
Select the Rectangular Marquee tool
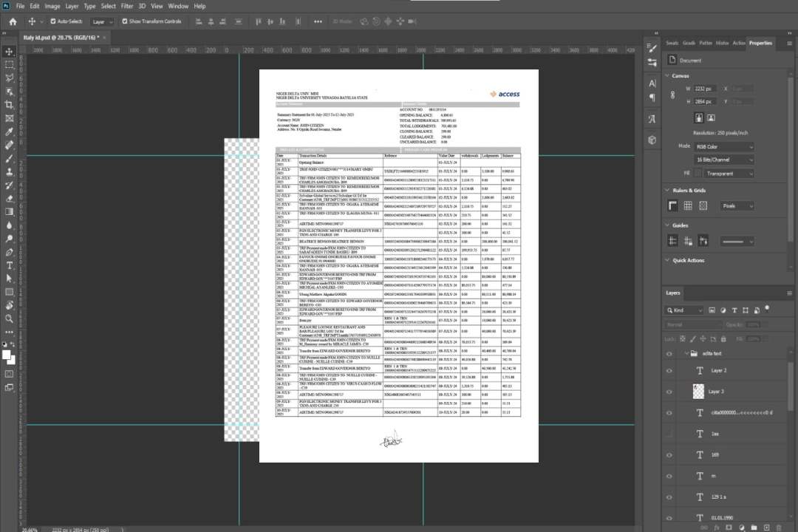click(9, 65)
